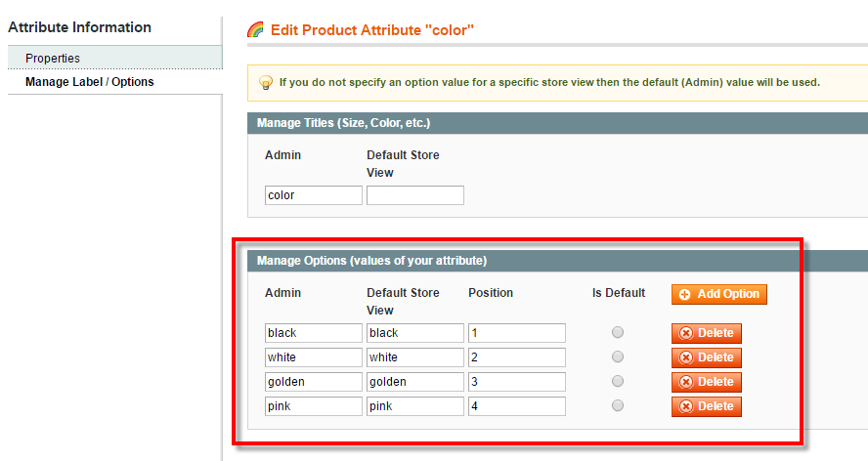Delete the black option row
Viewport: 868px width, 461px height.
tap(706, 333)
